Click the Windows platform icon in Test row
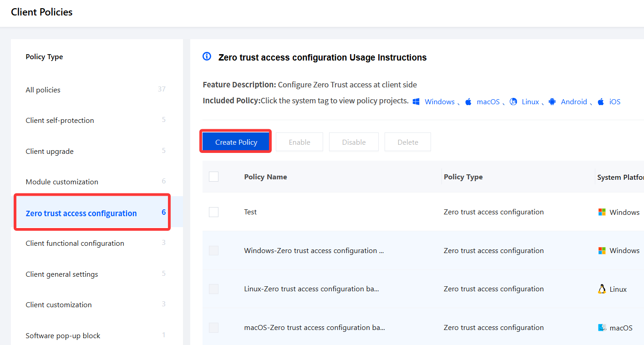Image resolution: width=644 pixels, height=345 pixels. (x=602, y=212)
